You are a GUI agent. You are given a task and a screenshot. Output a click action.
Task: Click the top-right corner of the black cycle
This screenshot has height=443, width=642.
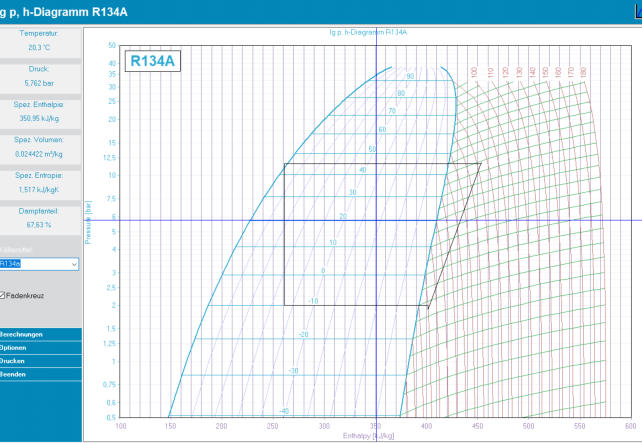click(x=480, y=163)
